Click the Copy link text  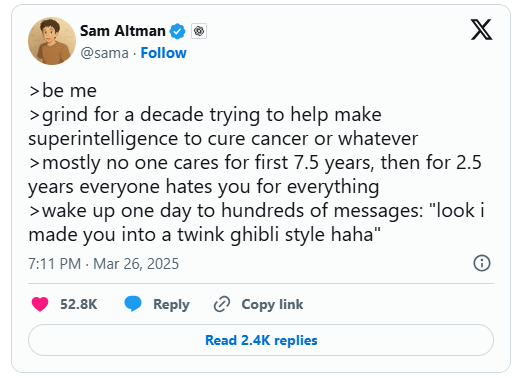272,304
